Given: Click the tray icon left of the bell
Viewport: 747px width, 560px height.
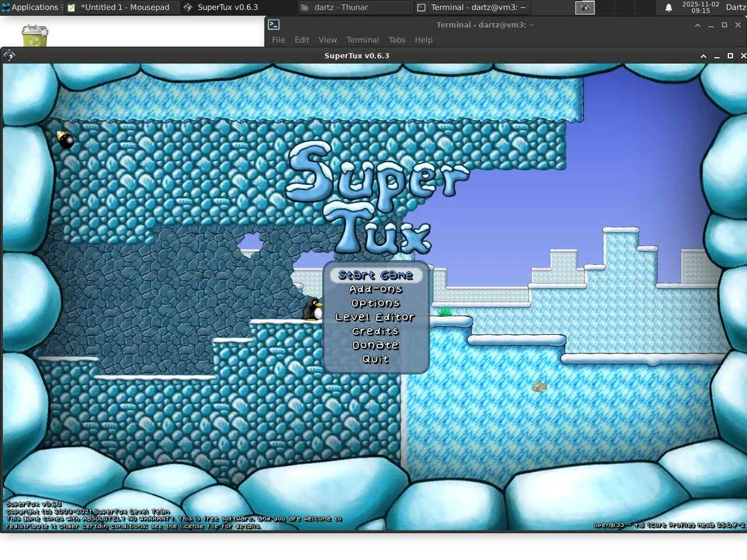Looking at the screenshot, I should 585,8.
